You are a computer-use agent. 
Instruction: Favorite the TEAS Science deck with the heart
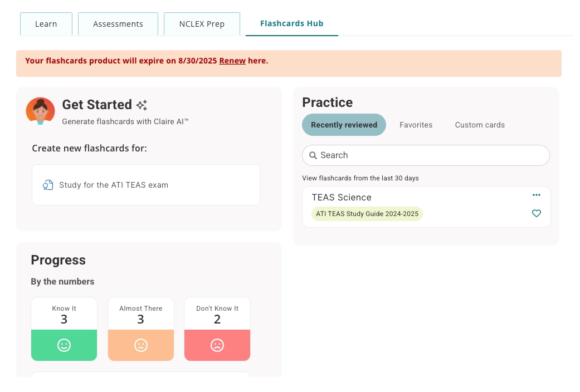click(537, 213)
